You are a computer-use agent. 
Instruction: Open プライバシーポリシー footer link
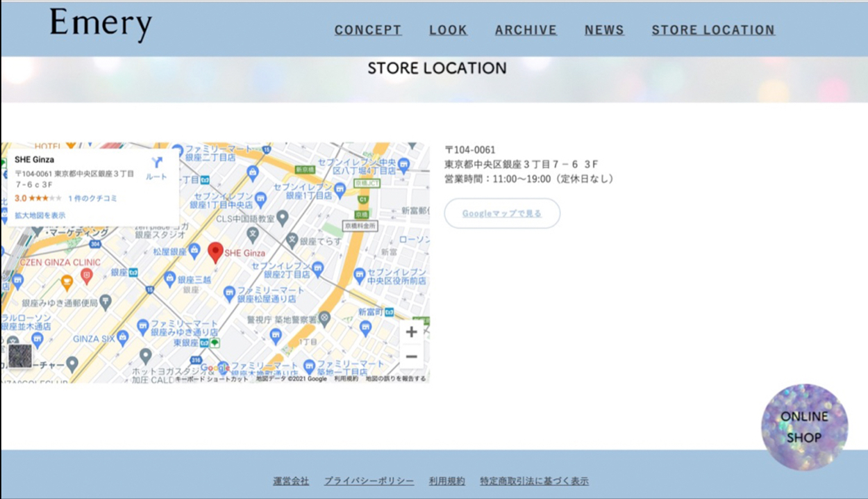369,481
